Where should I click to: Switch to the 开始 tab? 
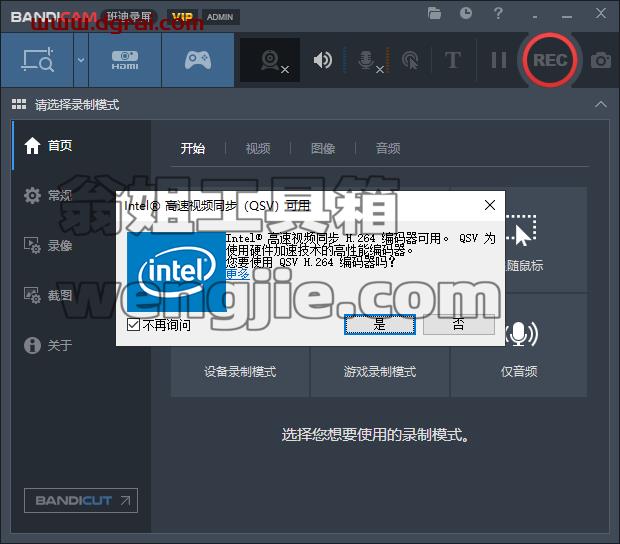(x=193, y=149)
